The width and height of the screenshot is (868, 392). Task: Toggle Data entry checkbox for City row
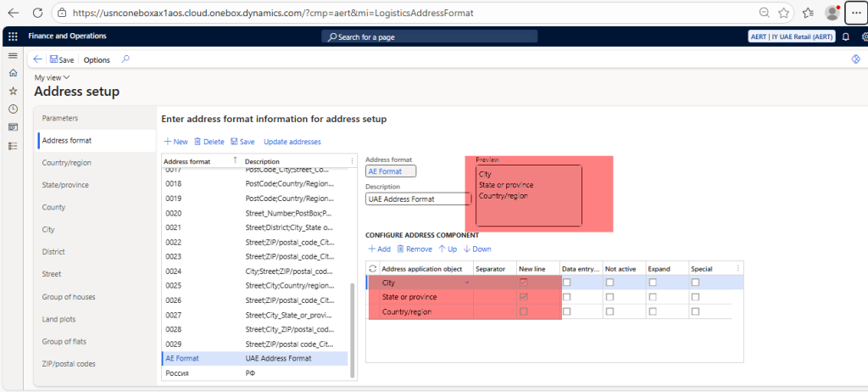click(566, 283)
